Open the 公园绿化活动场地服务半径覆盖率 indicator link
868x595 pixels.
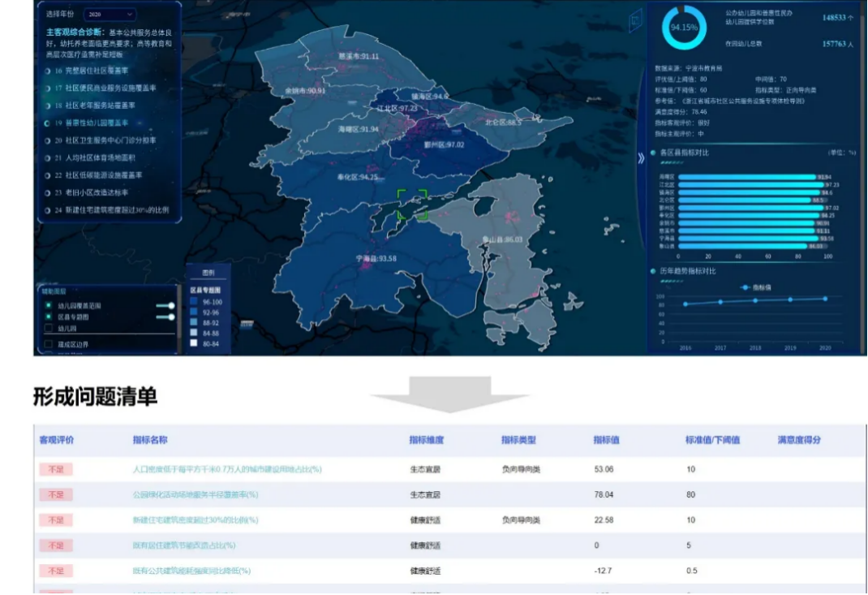tap(195, 494)
